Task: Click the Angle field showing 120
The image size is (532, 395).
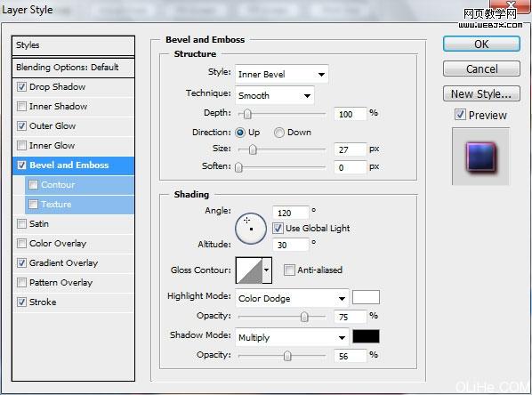Action: 291,213
